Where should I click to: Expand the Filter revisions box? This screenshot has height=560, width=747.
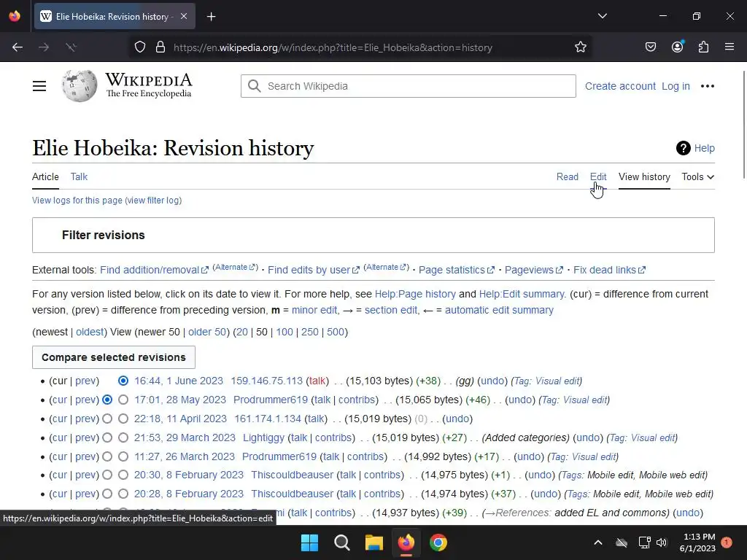coord(373,236)
